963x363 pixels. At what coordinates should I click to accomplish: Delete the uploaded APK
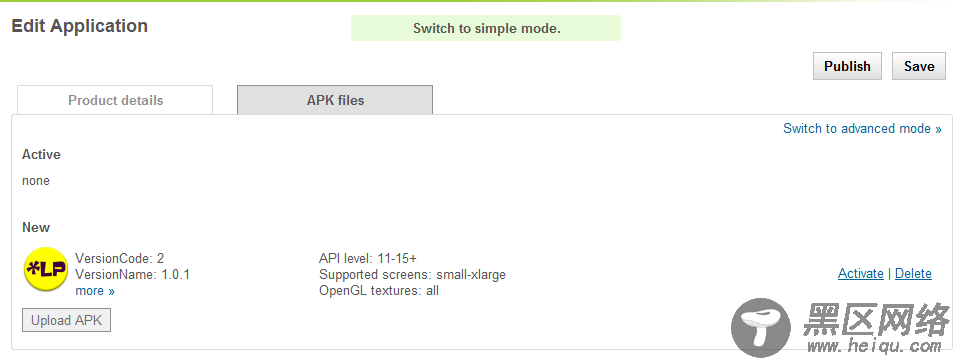coord(913,273)
